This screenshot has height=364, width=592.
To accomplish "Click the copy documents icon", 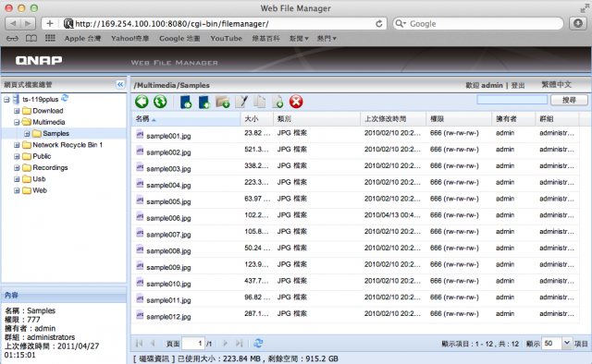I will click(x=259, y=102).
